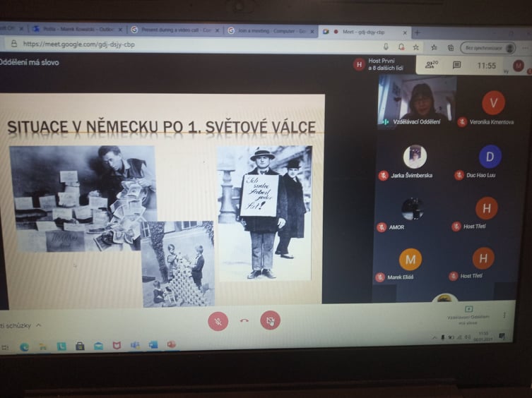Screen dimensions: 532x398
Task: Open Microsoft Store bag icon in taskbar
Action: [80, 346]
